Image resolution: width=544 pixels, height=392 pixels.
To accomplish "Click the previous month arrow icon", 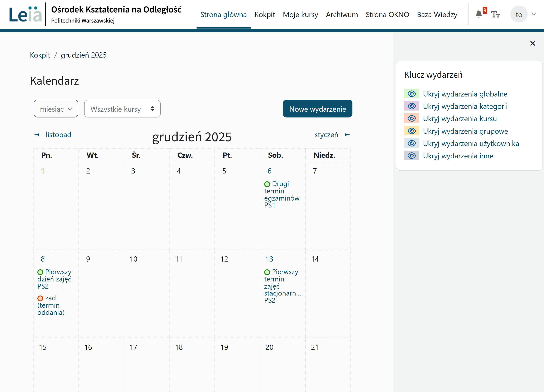I will [x=37, y=135].
